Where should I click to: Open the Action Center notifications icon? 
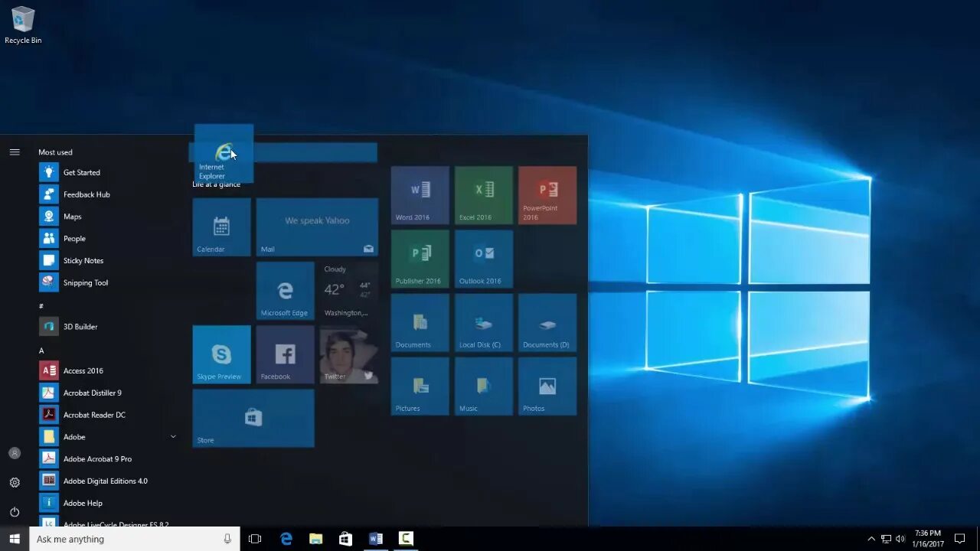tap(959, 539)
